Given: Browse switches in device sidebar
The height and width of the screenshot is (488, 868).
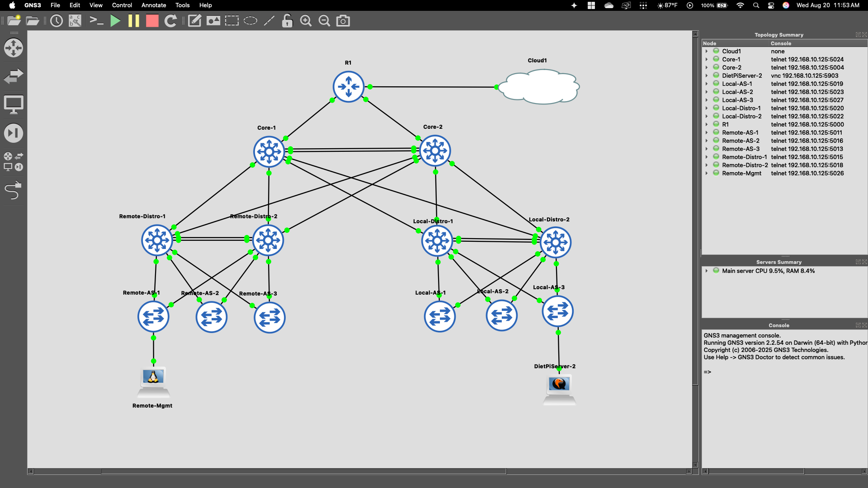Looking at the screenshot, I should tap(14, 76).
